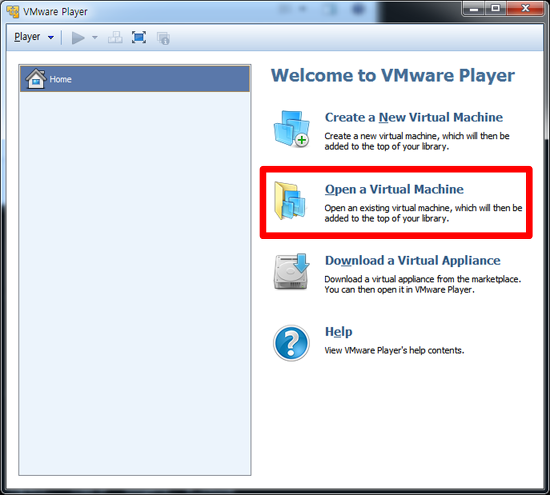The image size is (550, 495).
Task: Click the green Play virtual machine icon
Action: (x=78, y=38)
